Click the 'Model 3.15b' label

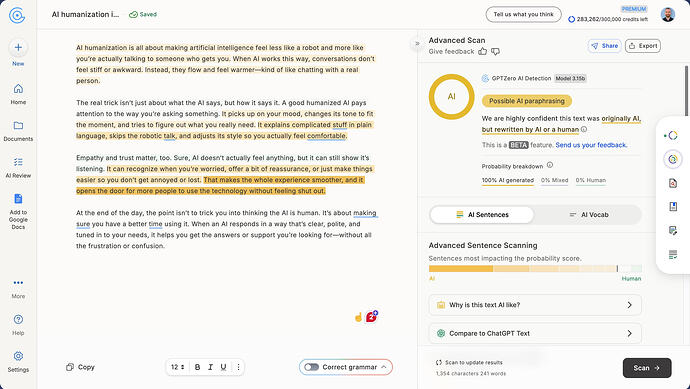[x=570, y=78]
